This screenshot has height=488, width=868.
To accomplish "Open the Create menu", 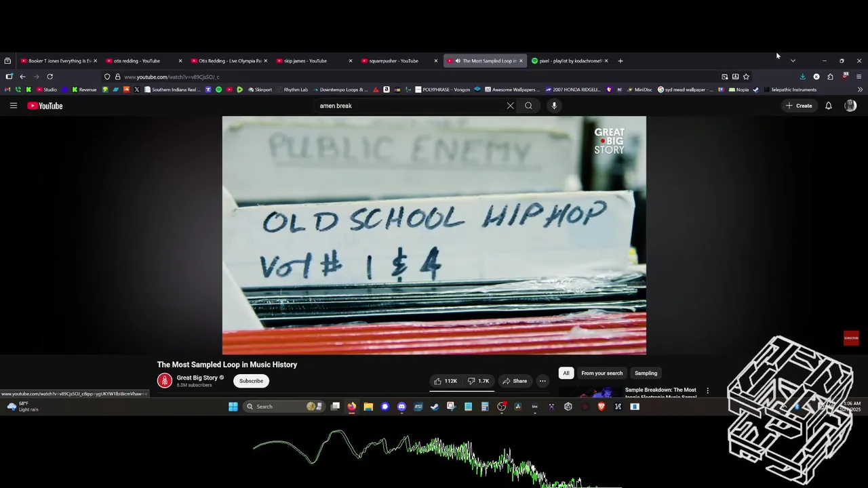I will pos(798,106).
